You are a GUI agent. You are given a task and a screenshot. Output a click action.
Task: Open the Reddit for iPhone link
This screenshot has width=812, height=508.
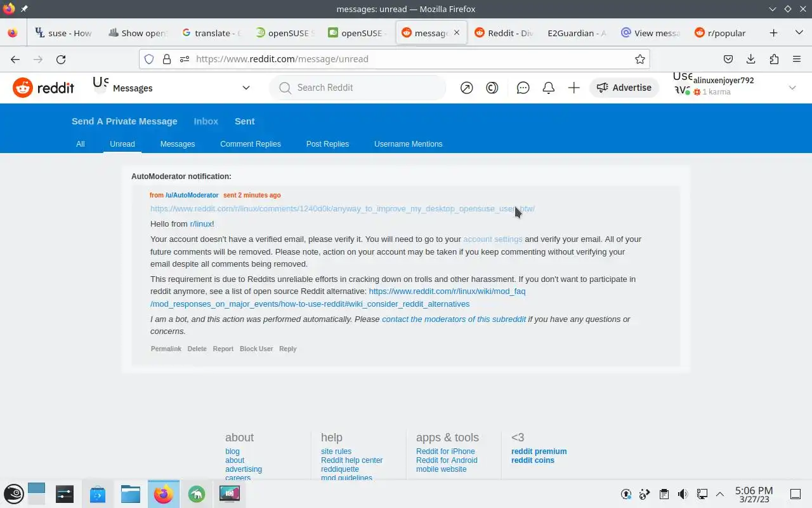445,451
